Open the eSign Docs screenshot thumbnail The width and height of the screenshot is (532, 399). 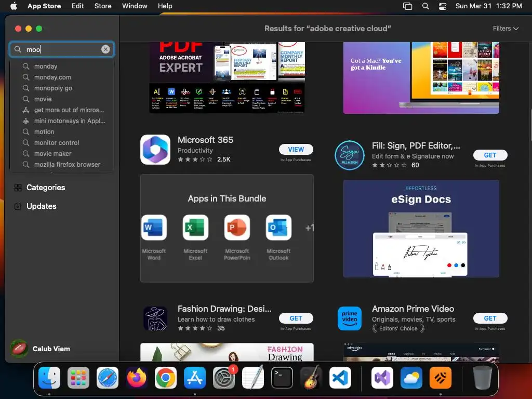421,229
